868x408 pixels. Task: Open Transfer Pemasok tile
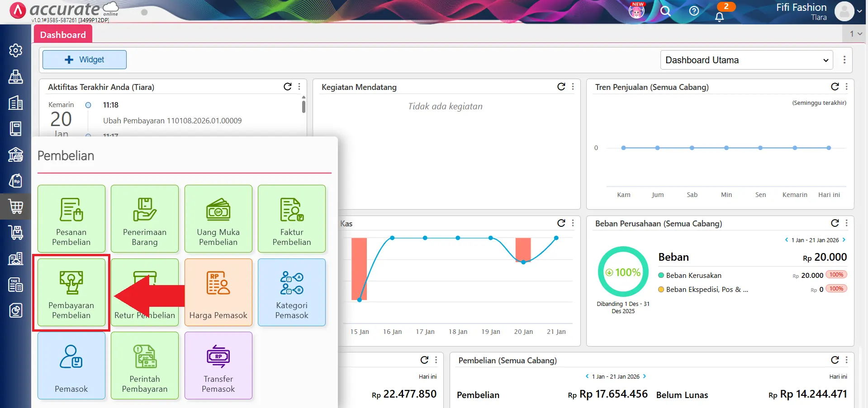point(218,366)
